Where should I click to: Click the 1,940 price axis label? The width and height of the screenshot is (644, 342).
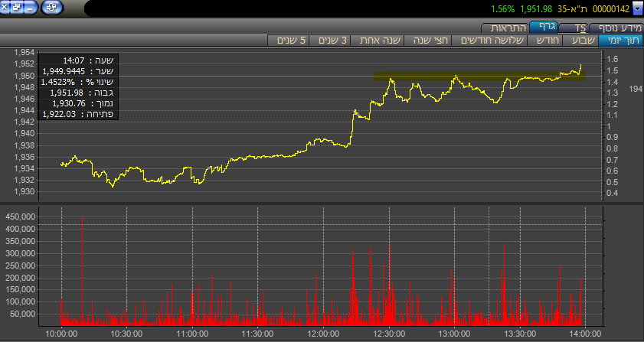coord(24,133)
